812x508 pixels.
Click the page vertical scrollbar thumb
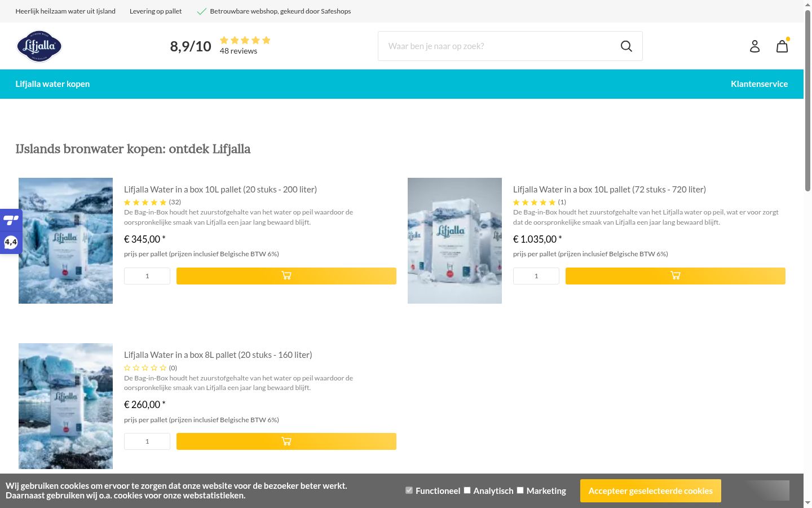point(807,100)
